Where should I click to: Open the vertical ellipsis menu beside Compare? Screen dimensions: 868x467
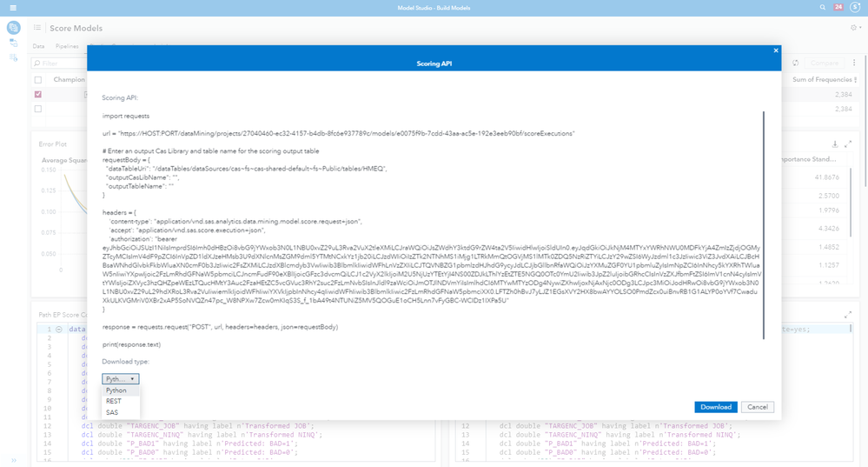[x=854, y=63]
